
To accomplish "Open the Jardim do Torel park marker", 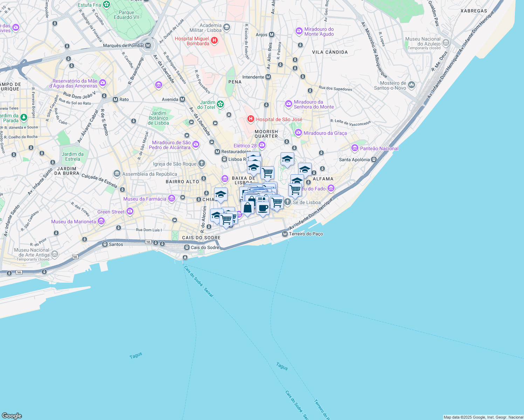I will (220, 104).
